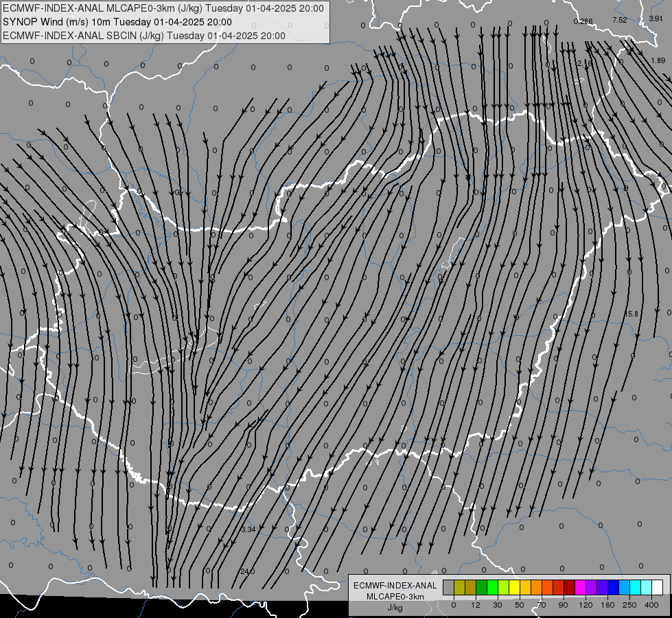Click the map value 1.89
The image size is (672, 618).
point(658,60)
